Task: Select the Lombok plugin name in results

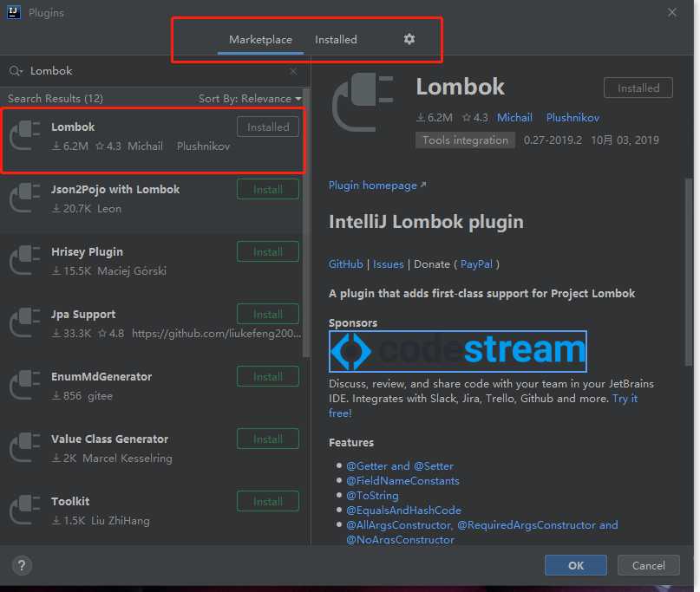Action: tap(73, 127)
